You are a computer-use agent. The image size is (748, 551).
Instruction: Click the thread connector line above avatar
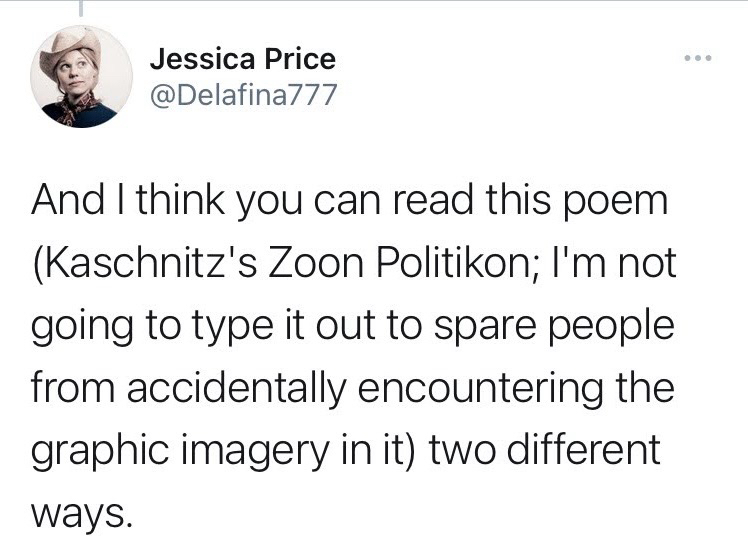pos(81,9)
